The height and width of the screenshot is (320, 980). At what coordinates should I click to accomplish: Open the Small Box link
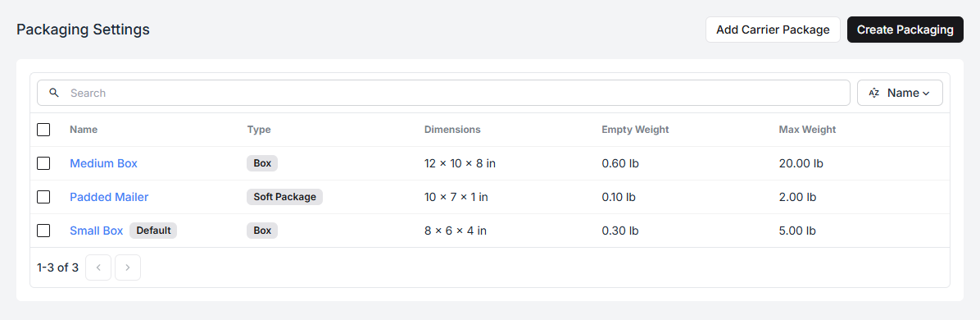(x=96, y=231)
